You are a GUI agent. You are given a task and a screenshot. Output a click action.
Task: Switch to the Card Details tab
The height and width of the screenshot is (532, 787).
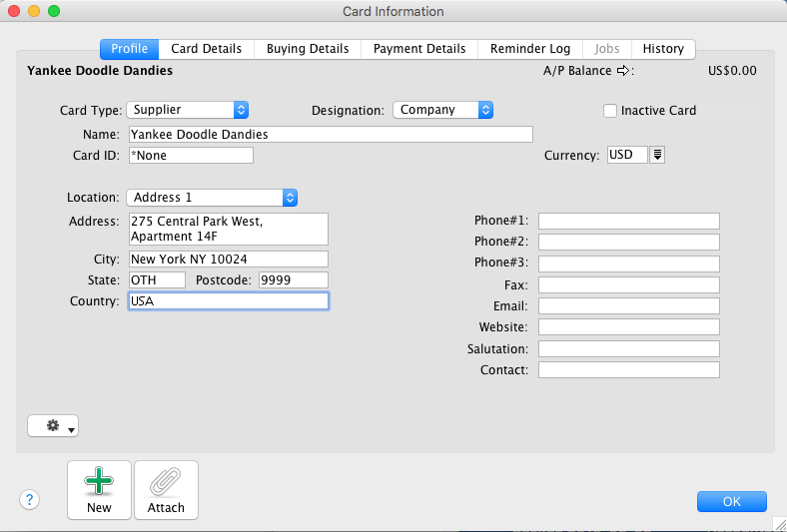tap(206, 49)
